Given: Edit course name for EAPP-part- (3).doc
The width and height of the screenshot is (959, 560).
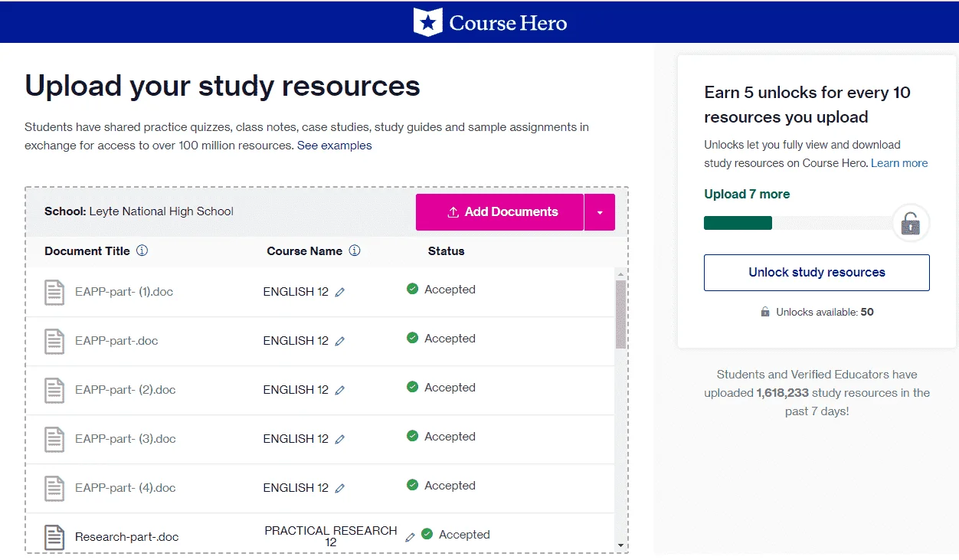Looking at the screenshot, I should point(340,439).
